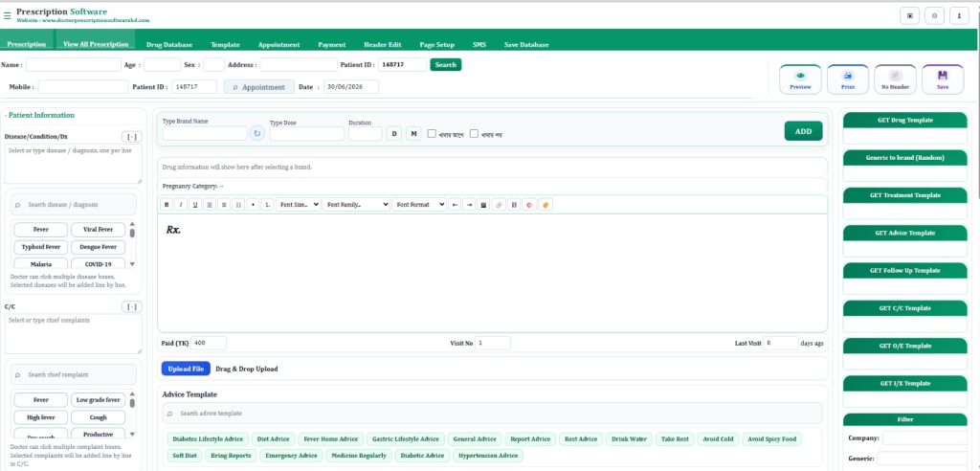This screenshot has height=471, width=980.
Task: Increase indent with the right arrow icon
Action: (x=469, y=205)
